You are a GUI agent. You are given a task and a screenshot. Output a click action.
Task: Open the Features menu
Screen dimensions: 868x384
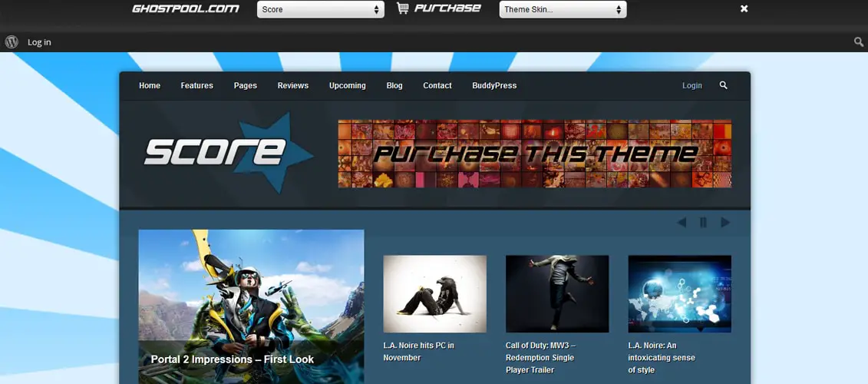pyautogui.click(x=196, y=85)
